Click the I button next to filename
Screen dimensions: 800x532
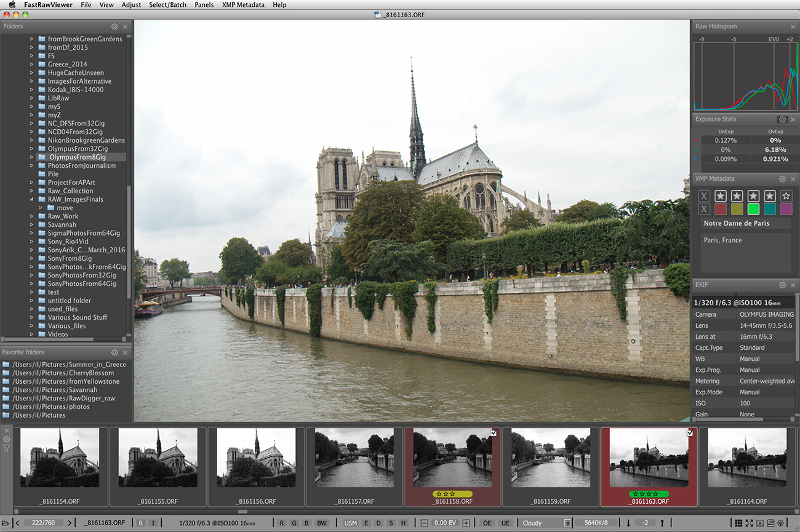pyautogui.click(x=153, y=523)
